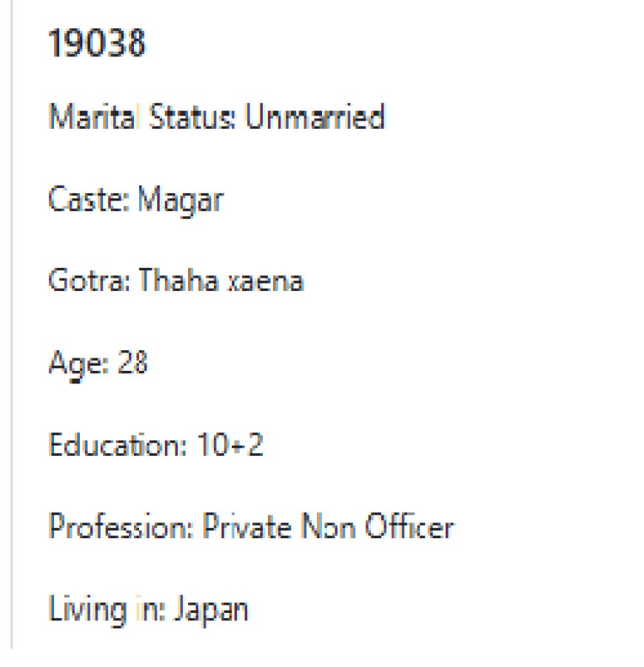This screenshot has height=667, width=644.
Task: Click the word "Private"
Action: click(x=245, y=529)
